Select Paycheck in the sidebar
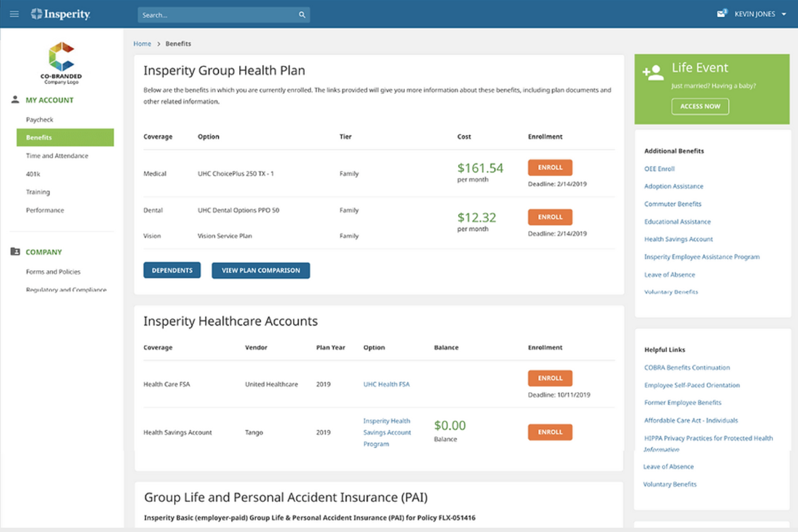Viewport: 798px width, 532px height. (x=39, y=119)
